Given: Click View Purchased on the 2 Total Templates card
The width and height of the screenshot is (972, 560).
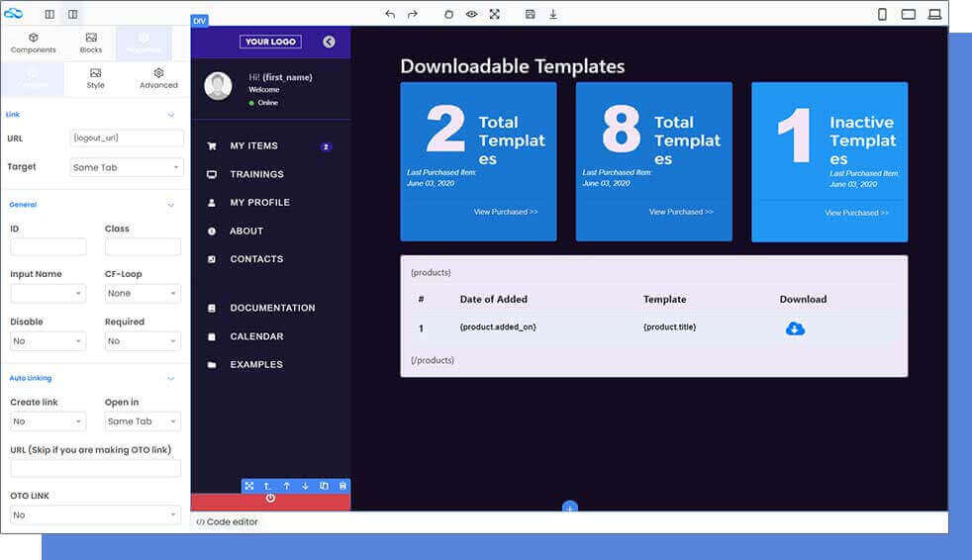Looking at the screenshot, I should pyautogui.click(x=506, y=212).
